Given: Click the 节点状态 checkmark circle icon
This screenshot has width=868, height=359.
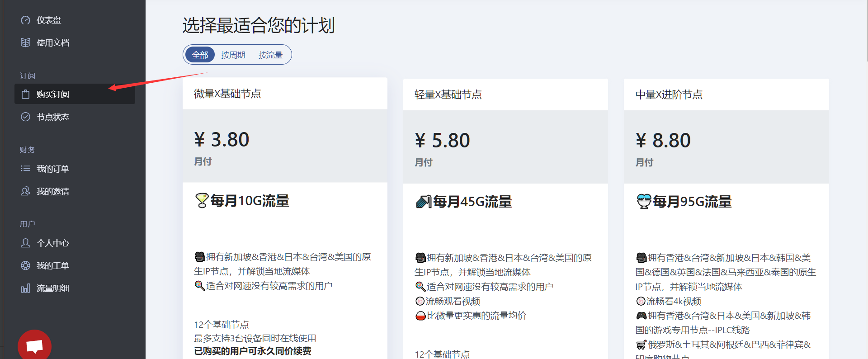Looking at the screenshot, I should [26, 117].
